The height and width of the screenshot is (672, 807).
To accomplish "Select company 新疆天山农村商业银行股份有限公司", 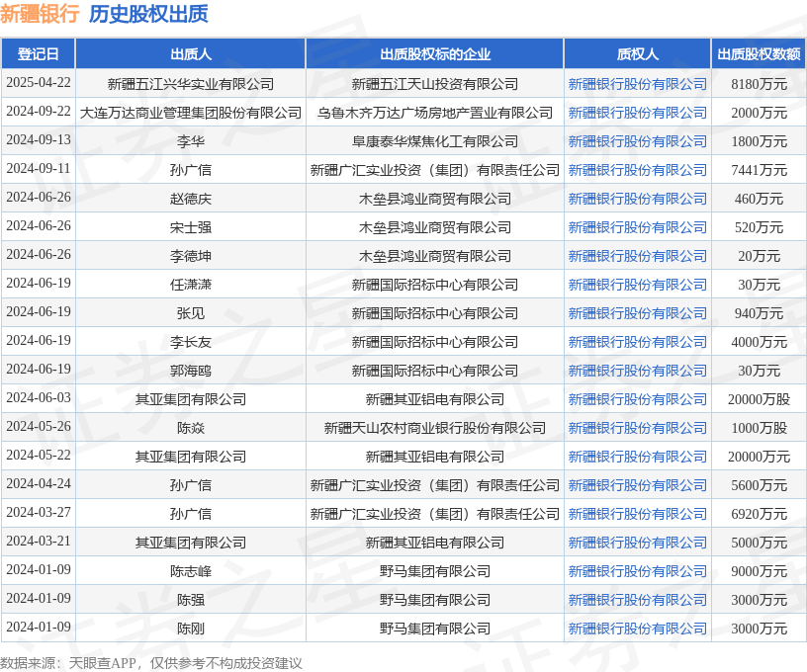I will click(435, 428).
